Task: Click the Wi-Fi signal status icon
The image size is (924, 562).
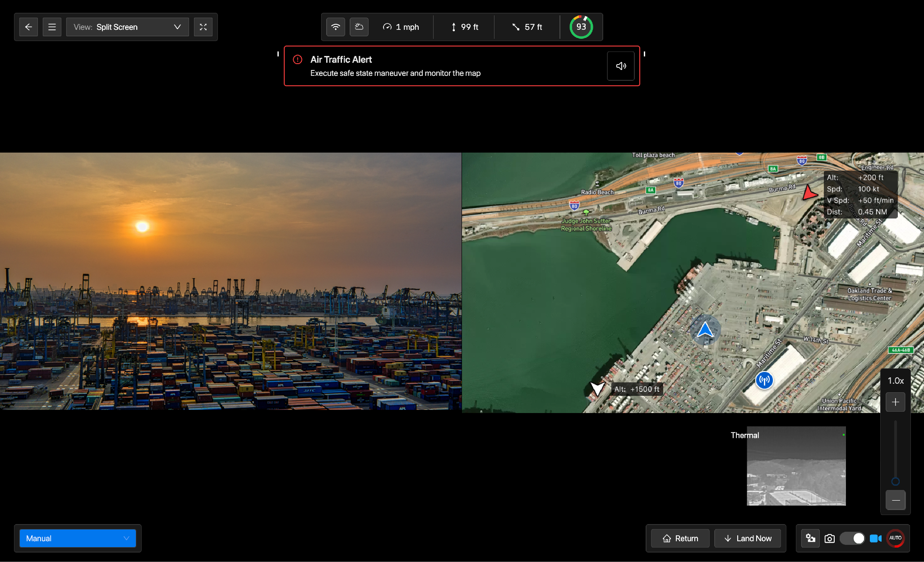Action: point(336,27)
